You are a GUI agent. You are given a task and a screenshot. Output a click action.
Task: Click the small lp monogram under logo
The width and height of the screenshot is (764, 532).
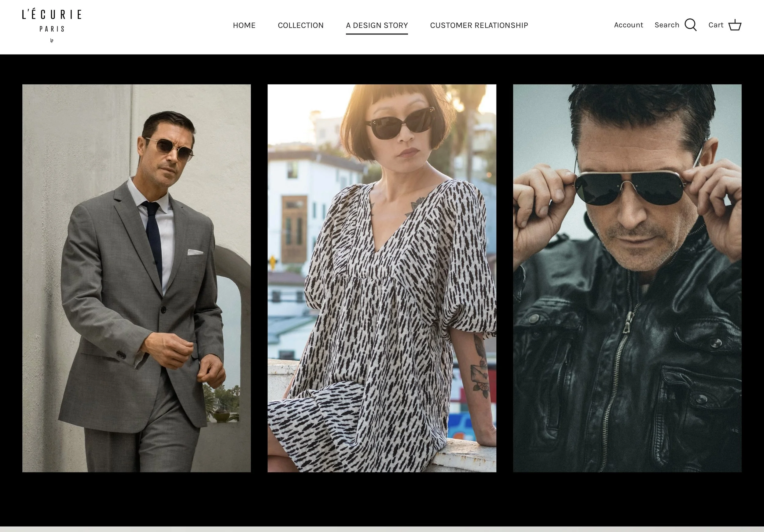52,41
